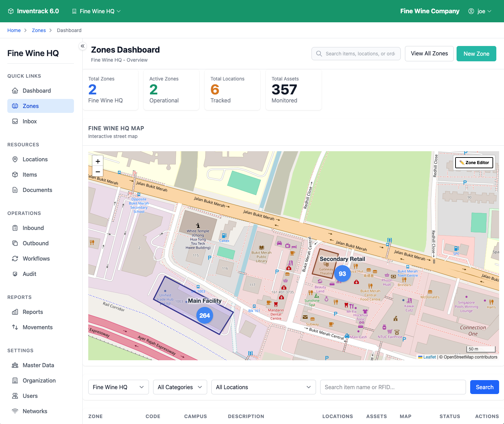Click the Items box icon in sidebar
The image size is (504, 424).
pyautogui.click(x=15, y=175)
